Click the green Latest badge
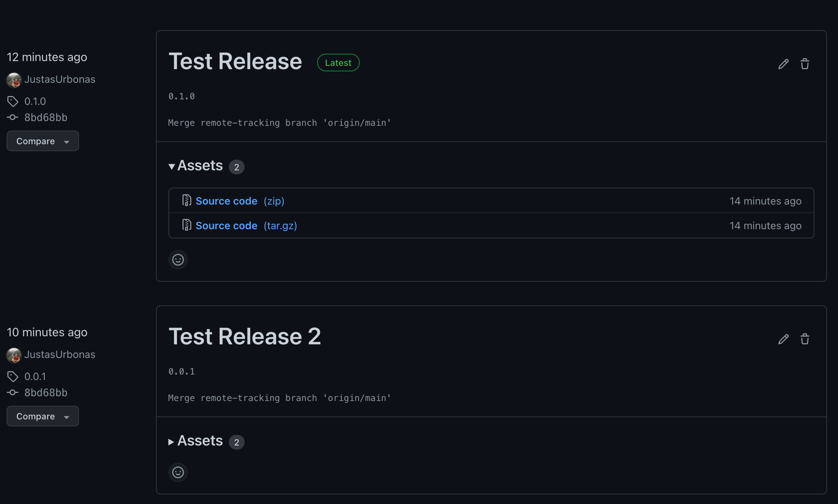The width and height of the screenshot is (838, 504). tap(338, 63)
